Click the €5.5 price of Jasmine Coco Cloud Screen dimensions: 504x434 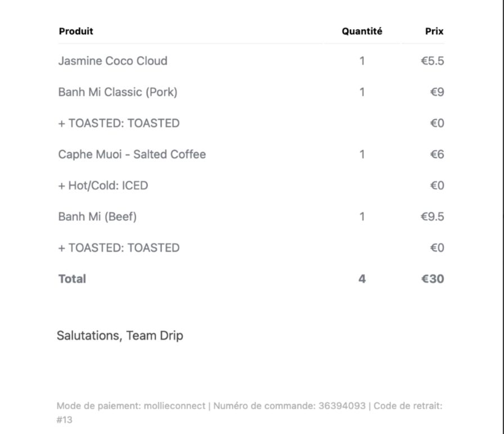(x=433, y=61)
